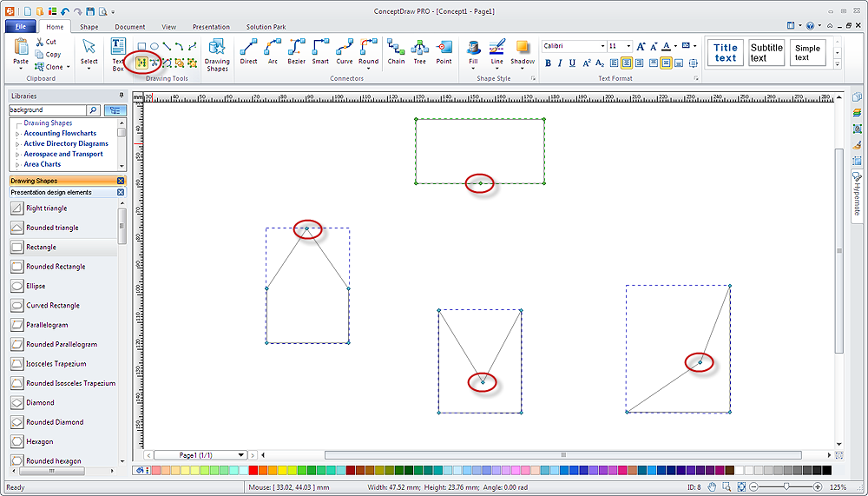Open the Line style tool

(497, 51)
